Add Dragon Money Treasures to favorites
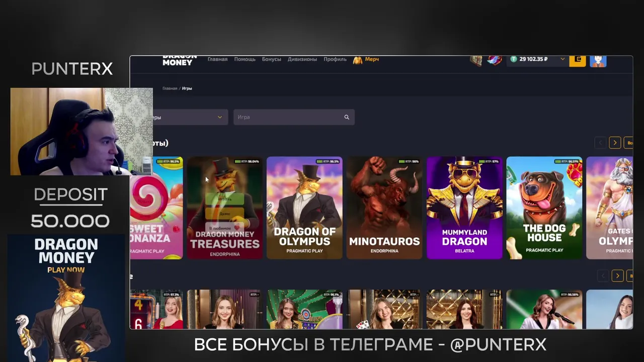 (x=225, y=228)
